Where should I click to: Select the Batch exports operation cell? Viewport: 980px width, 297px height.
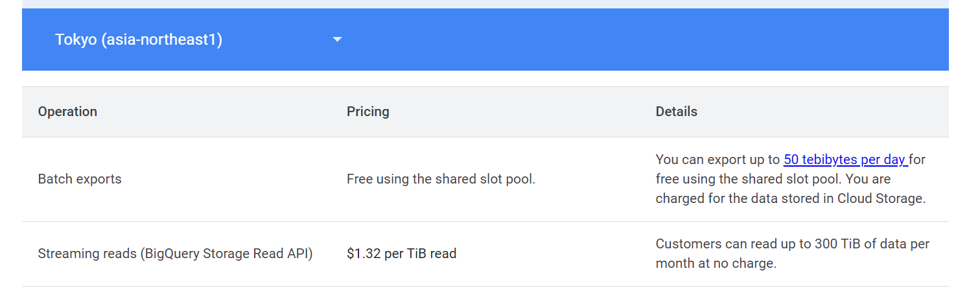pyautogui.click(x=80, y=179)
